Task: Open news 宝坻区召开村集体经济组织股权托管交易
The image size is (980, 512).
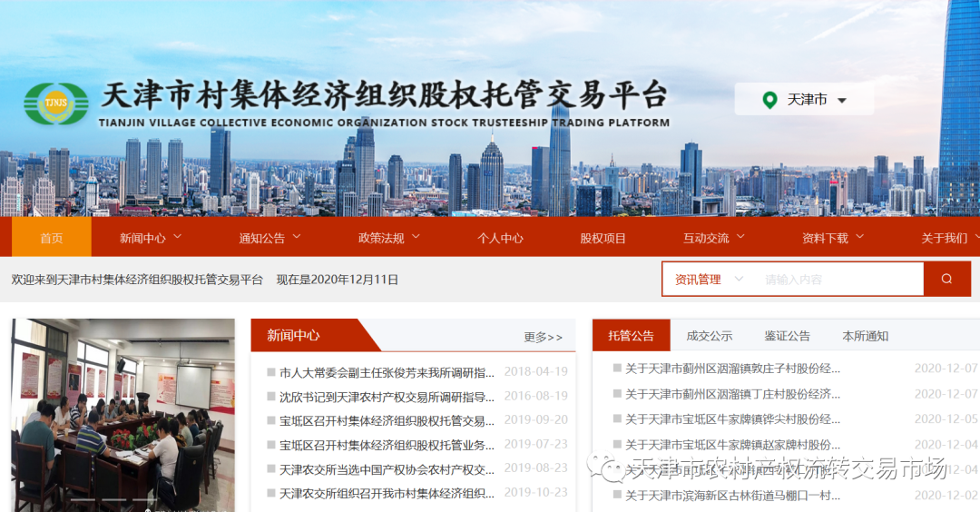Action: (x=387, y=420)
